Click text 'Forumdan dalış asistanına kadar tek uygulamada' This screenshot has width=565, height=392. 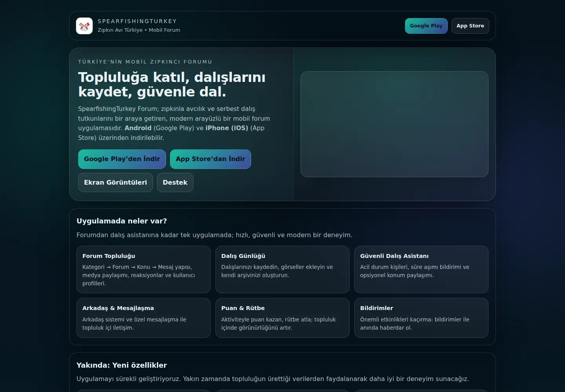pos(154,235)
